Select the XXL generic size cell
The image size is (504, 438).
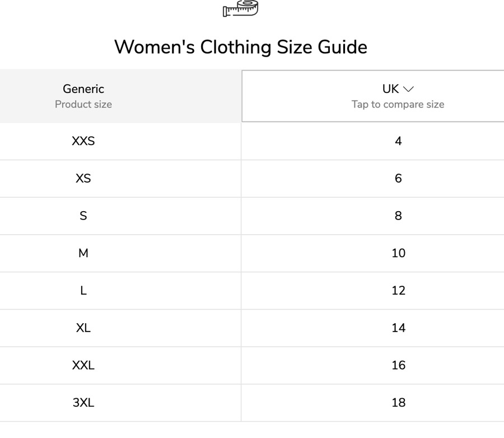point(83,365)
